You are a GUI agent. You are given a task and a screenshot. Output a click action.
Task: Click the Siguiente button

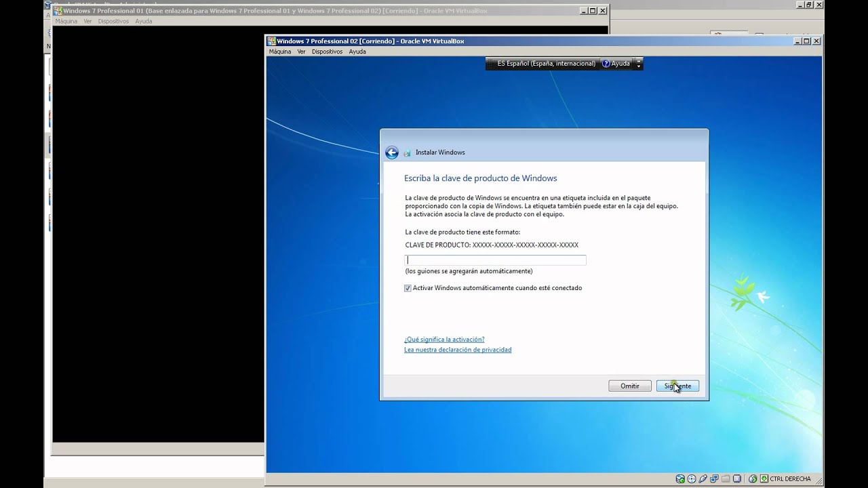pyautogui.click(x=677, y=386)
